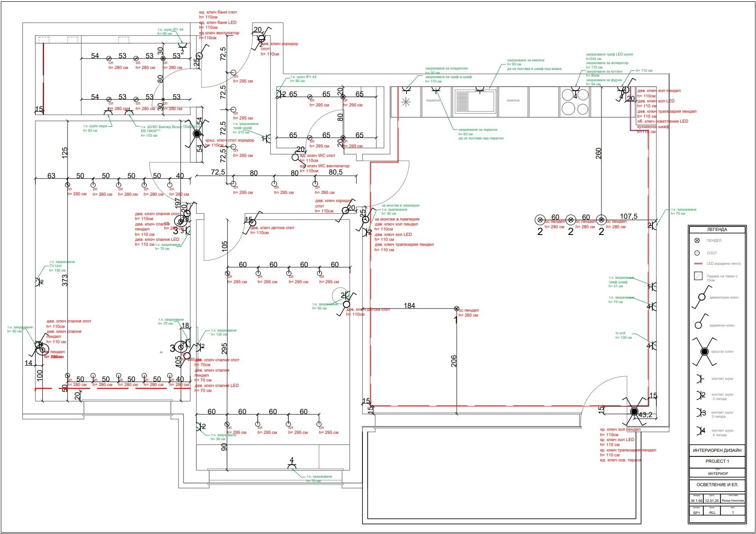Click the ОСВЕТЛЕНИЕ И ЕЛ. sheet title
The width and height of the screenshot is (756, 534).
pyautogui.click(x=717, y=485)
